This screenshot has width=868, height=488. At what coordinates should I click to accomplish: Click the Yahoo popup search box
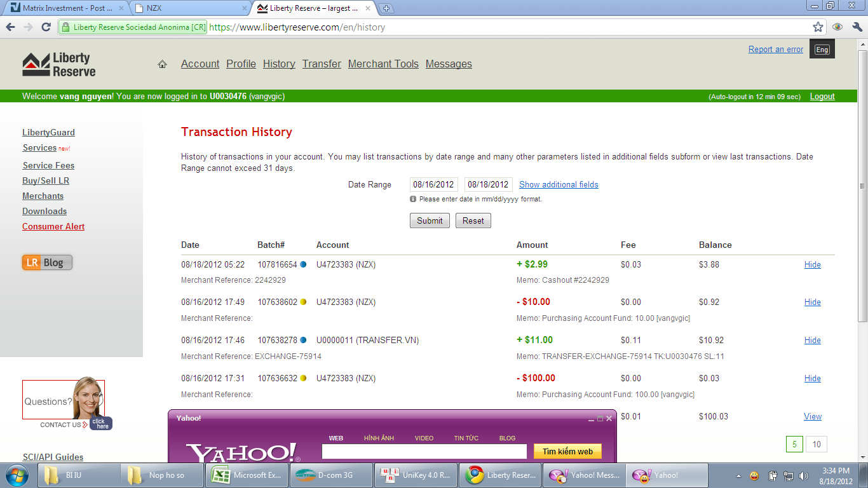pyautogui.click(x=424, y=452)
